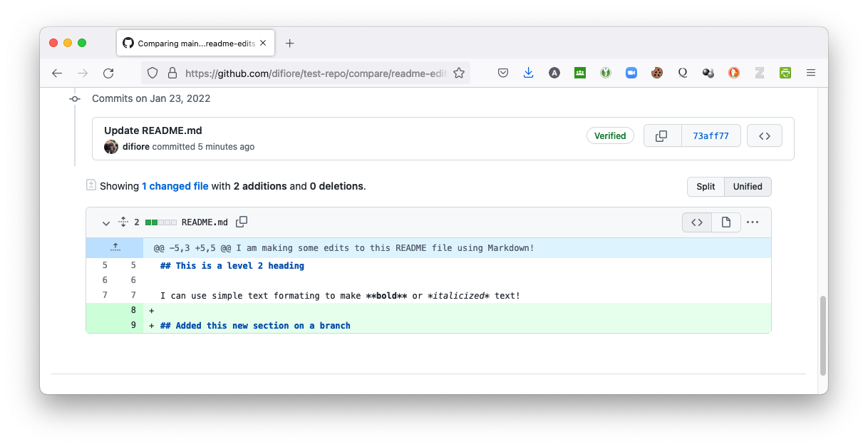
Task: Switch to Unified diff view
Action: (748, 187)
